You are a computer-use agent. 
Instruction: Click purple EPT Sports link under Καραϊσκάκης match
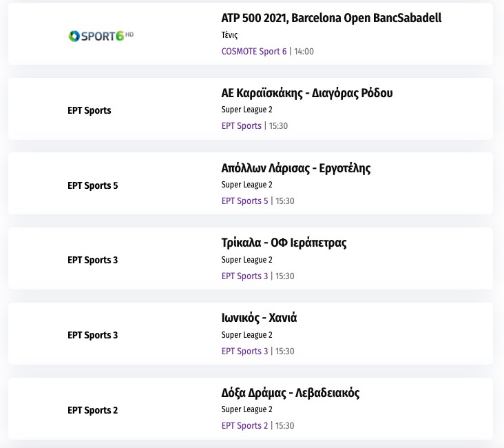241,126
